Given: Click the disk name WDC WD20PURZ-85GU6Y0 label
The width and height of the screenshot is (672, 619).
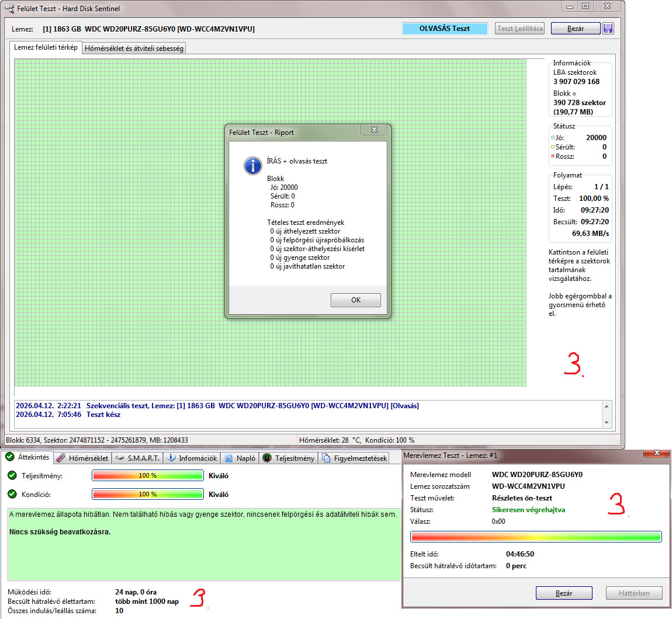Looking at the screenshot, I should tap(148, 29).
